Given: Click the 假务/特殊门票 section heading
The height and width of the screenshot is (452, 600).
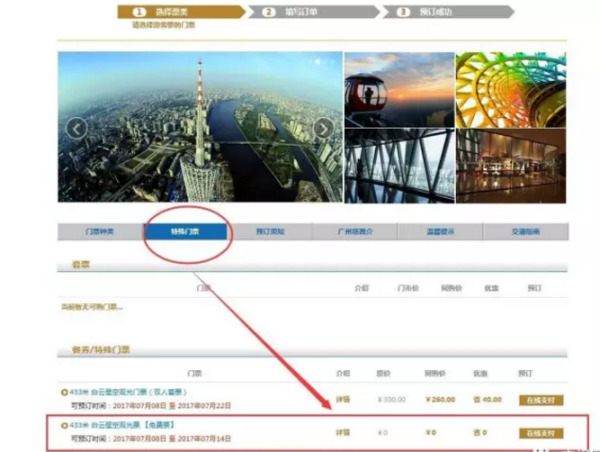Looking at the screenshot, I should click(x=101, y=350).
